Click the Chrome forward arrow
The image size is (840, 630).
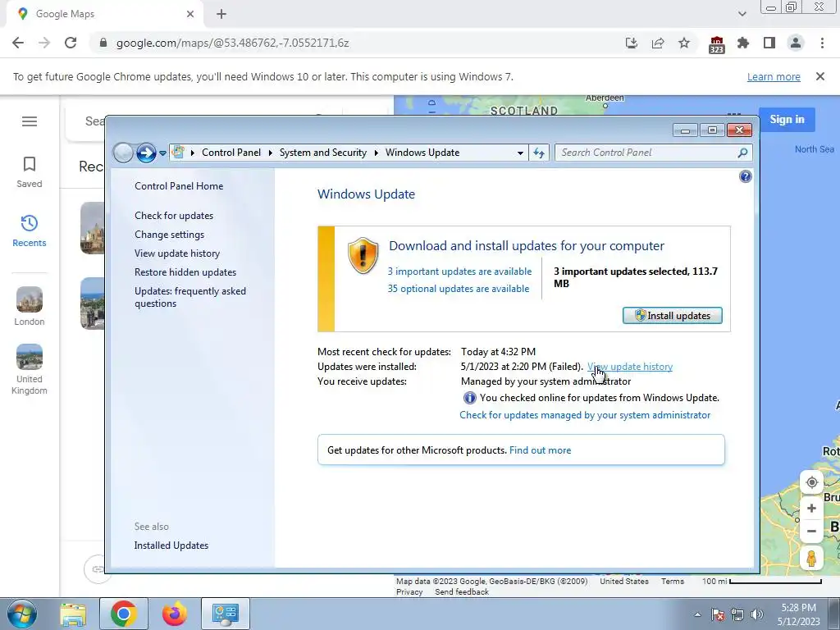pyautogui.click(x=44, y=43)
